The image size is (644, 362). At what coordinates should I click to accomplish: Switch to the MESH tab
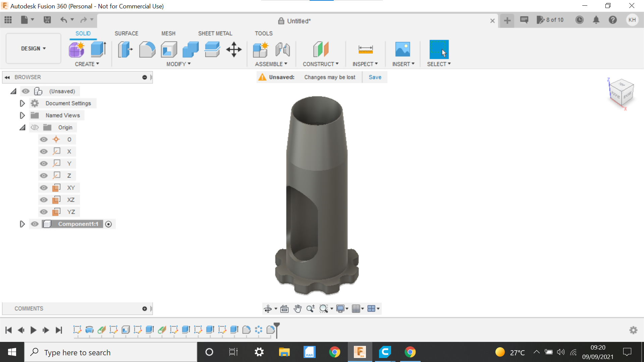(x=168, y=34)
